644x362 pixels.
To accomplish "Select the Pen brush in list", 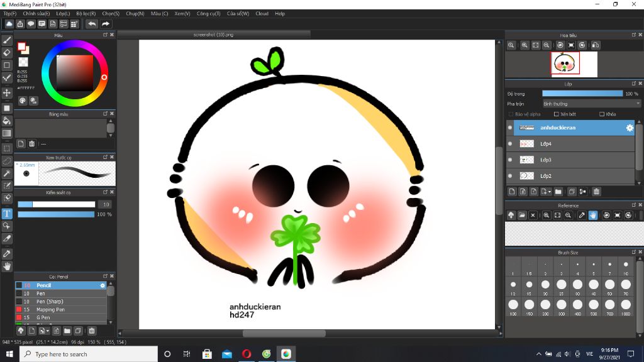I will (x=61, y=293).
